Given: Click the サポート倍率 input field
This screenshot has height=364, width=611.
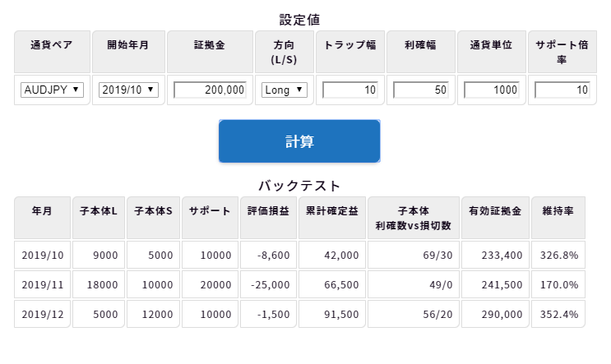Looking at the screenshot, I should click(x=562, y=90).
